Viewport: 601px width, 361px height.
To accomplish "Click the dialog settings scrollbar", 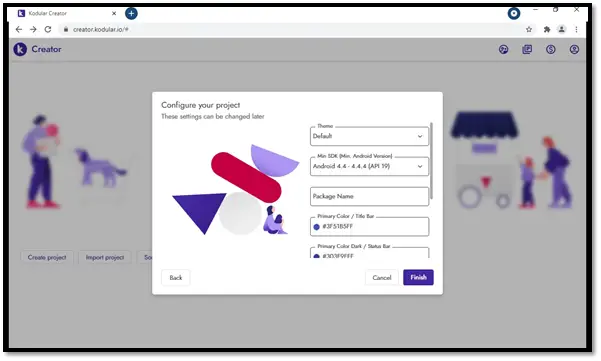I will [432, 161].
